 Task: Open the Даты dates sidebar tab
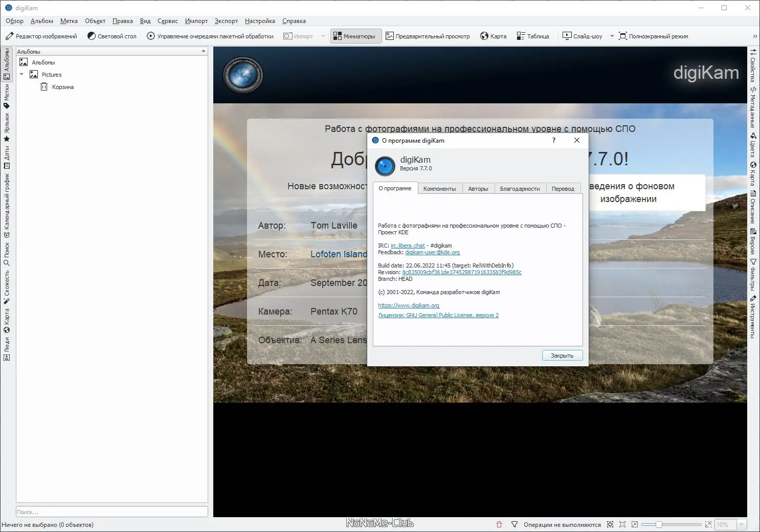pyautogui.click(x=7, y=158)
